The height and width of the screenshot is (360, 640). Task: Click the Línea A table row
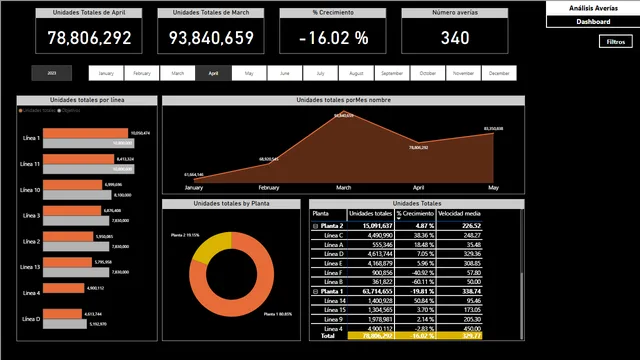point(396,245)
